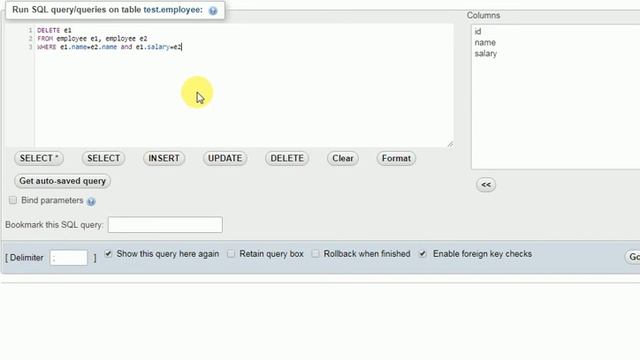
Task: Insert an INSERT query template
Action: [164, 158]
